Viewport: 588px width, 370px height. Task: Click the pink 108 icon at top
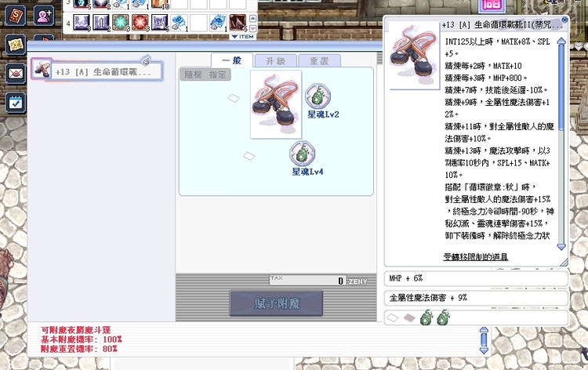(x=492, y=5)
